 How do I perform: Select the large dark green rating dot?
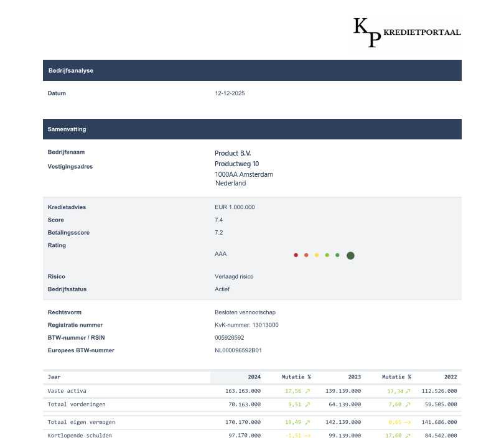(x=350, y=256)
